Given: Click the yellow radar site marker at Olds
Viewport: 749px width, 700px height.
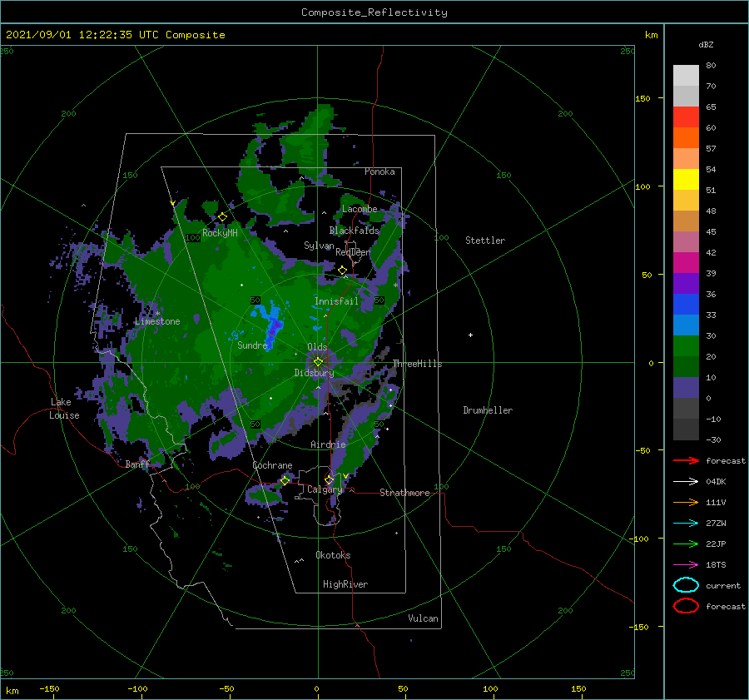Looking at the screenshot, I should (x=318, y=362).
